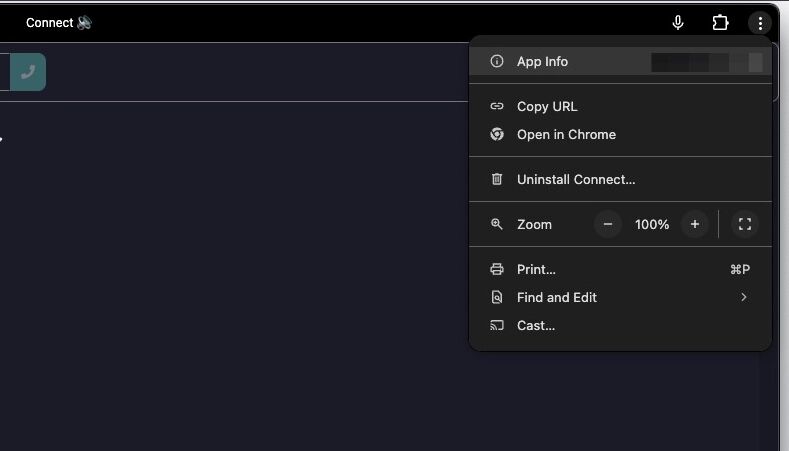Decrease zoom with the minus button
The image size is (789, 451).
click(608, 224)
